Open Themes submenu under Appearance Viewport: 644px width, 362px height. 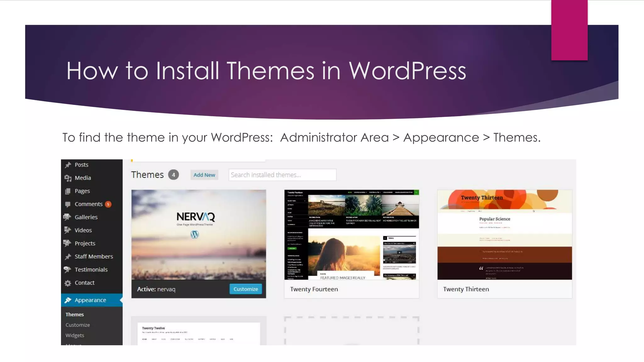75,315
